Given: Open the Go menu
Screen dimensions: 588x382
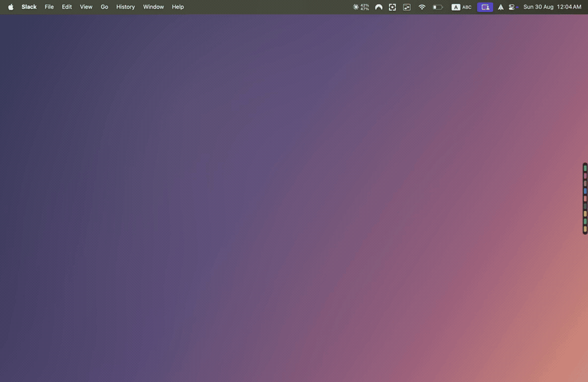Looking at the screenshot, I should [x=104, y=7].
